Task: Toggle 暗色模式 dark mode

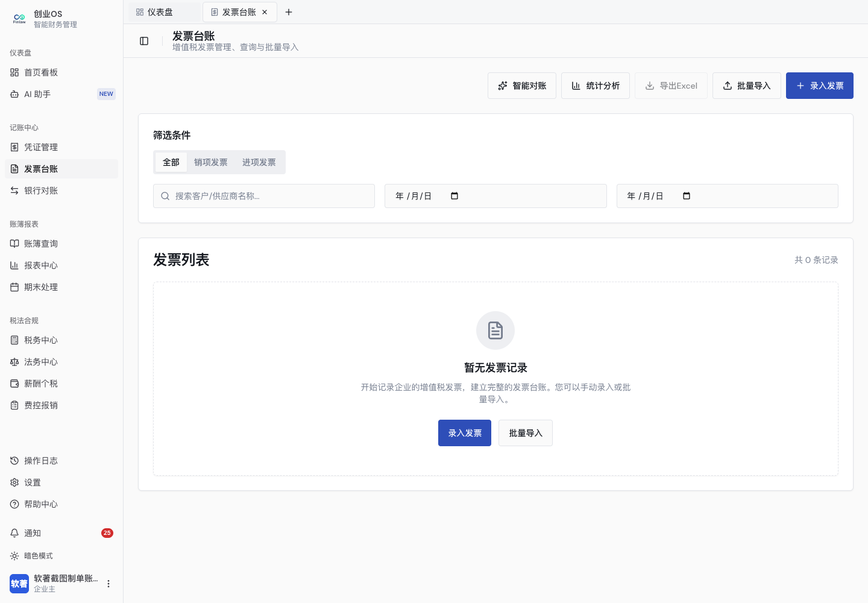Action: point(61,556)
